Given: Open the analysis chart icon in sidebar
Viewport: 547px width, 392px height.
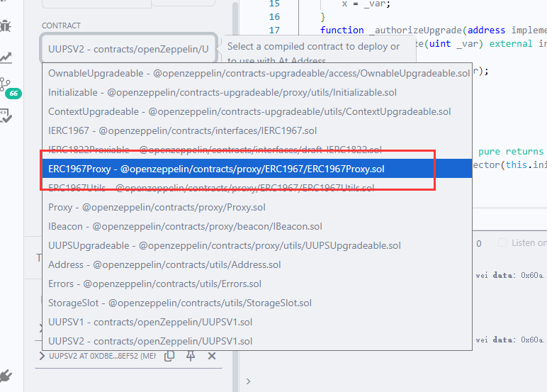Looking at the screenshot, I should point(6,57).
